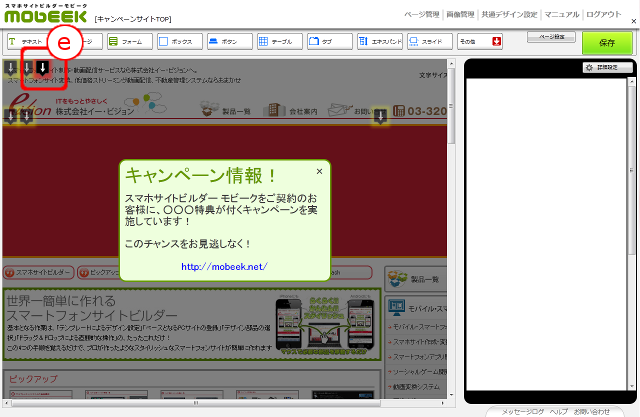
Task: Click the horizontal scrollbar under the canvas
Action: pyautogui.click(x=228, y=402)
